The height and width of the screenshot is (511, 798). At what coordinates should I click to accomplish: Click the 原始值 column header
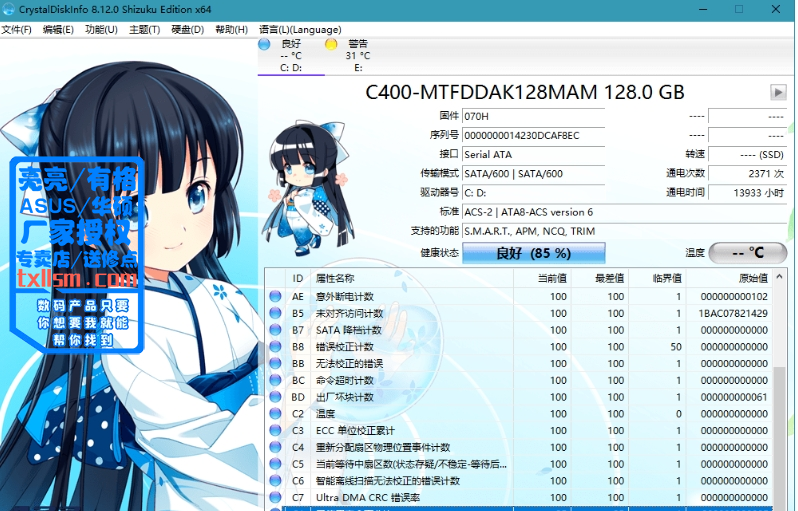coord(730,278)
